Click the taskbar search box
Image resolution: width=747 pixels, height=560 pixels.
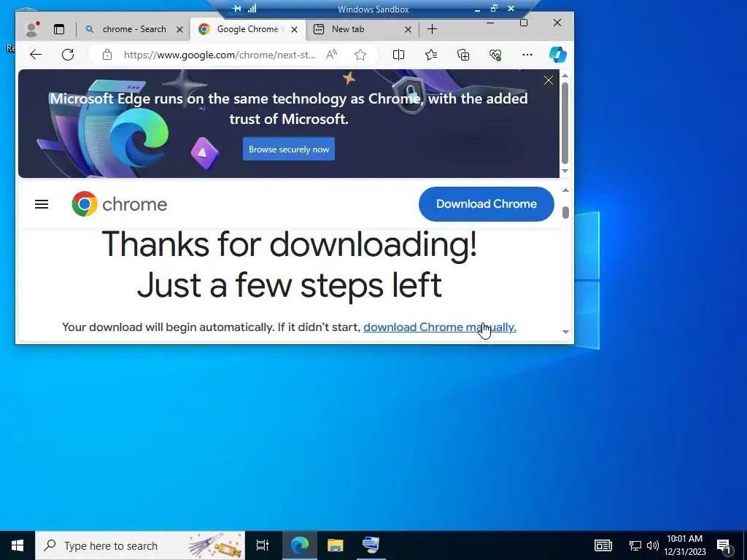pyautogui.click(x=140, y=545)
